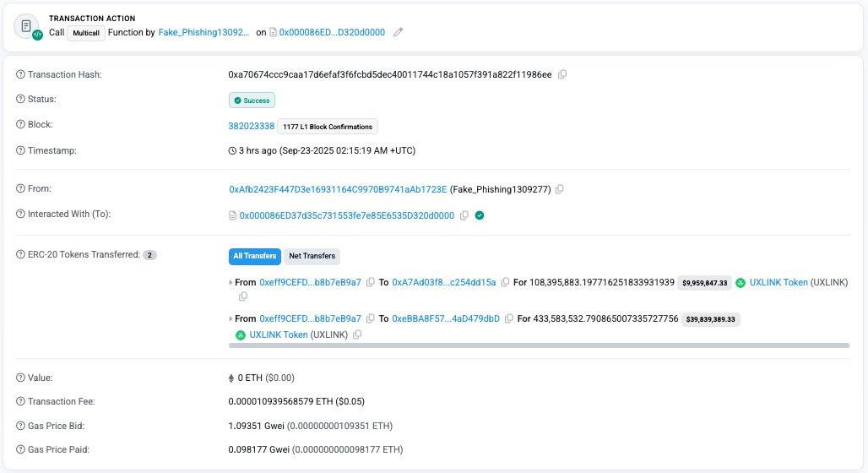Click the help icon next to Gas Price Bid
The image size is (868, 473).
tap(20, 426)
